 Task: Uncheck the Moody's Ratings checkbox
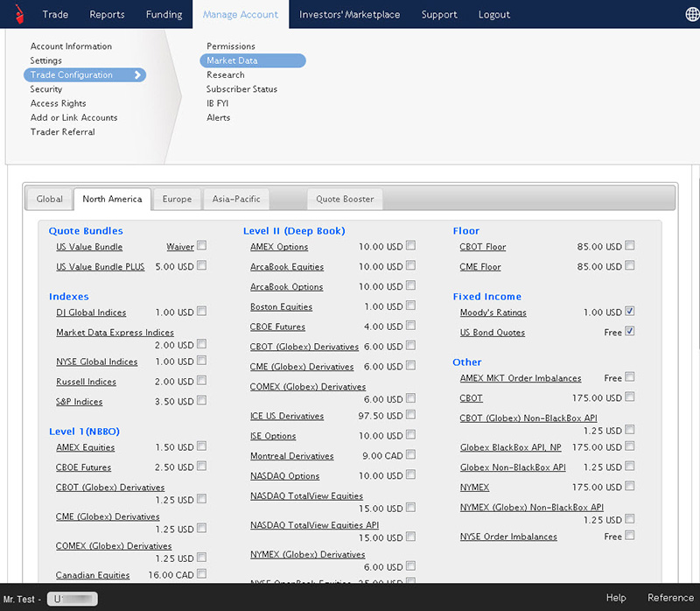click(x=629, y=311)
